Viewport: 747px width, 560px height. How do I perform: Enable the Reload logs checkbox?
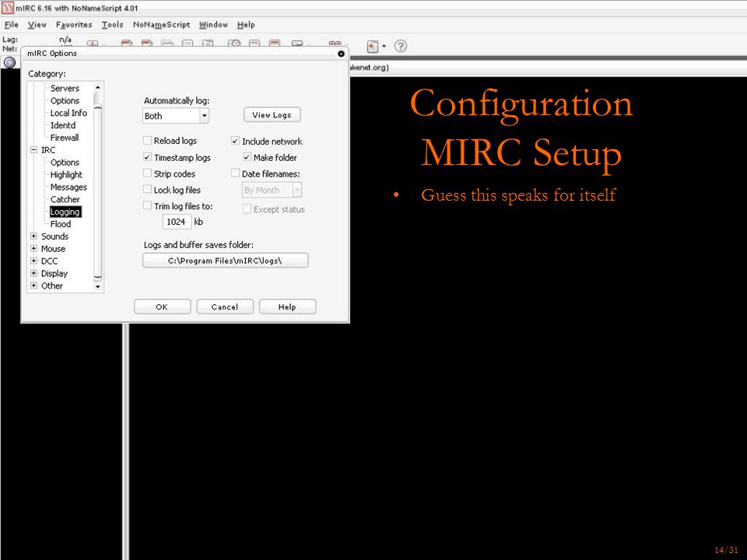coord(148,141)
